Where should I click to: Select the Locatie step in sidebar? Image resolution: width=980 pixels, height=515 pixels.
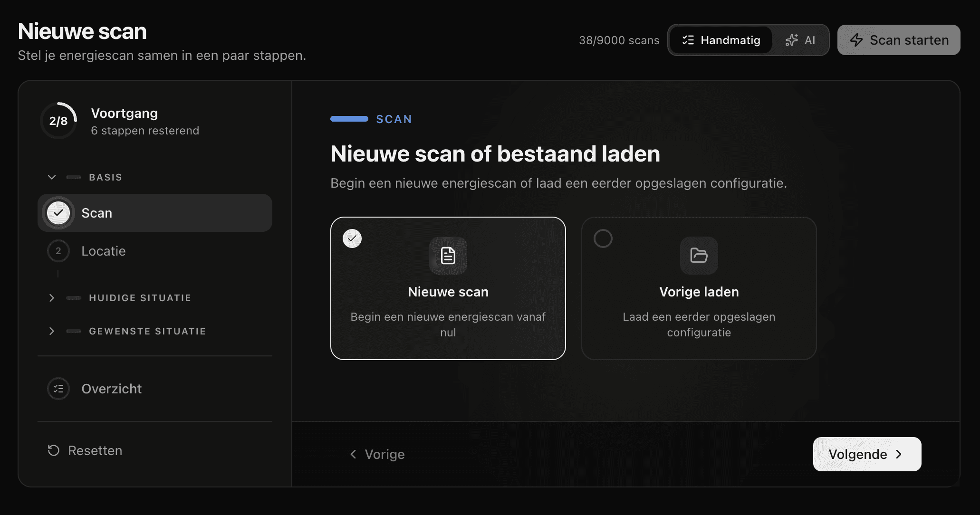coord(103,251)
